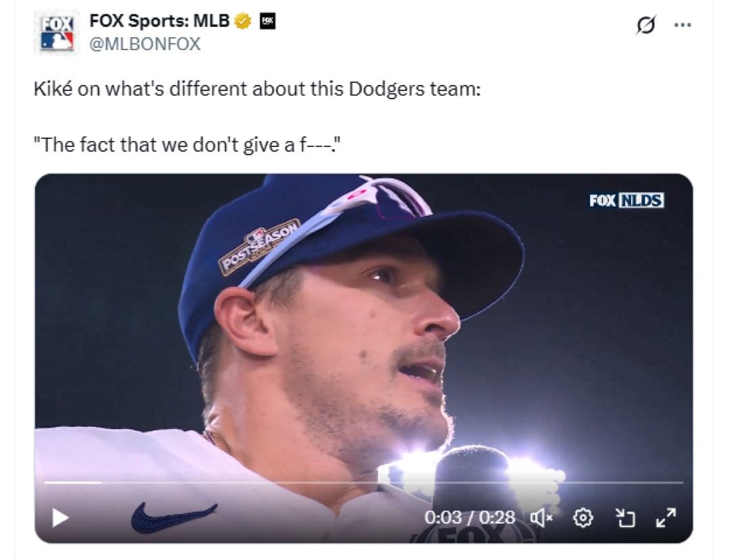
Task: Click the gold verified badge
Action: pyautogui.click(x=243, y=22)
